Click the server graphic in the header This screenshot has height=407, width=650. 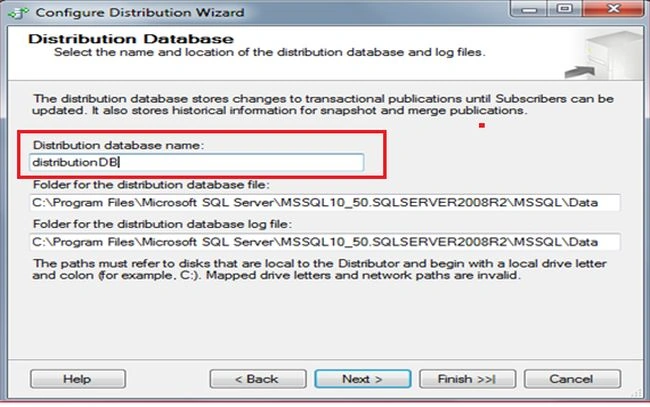click(603, 55)
